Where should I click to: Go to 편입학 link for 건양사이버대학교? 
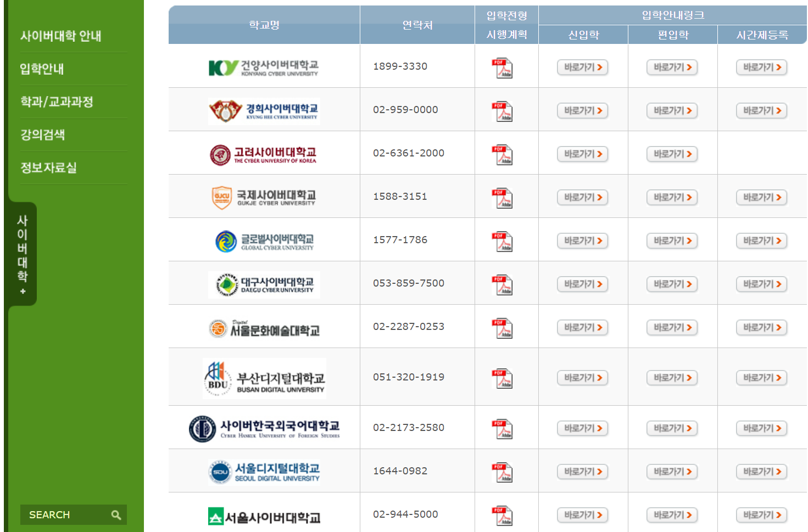[x=672, y=67]
